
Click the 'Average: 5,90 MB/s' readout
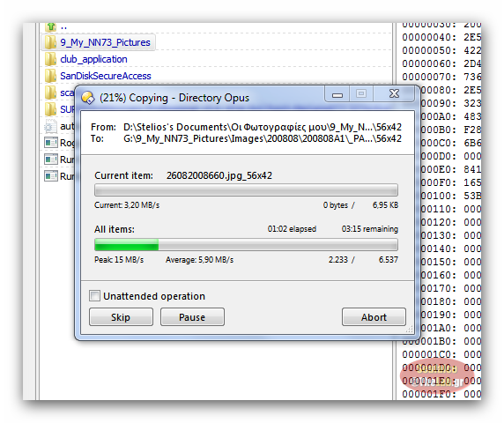pos(200,260)
